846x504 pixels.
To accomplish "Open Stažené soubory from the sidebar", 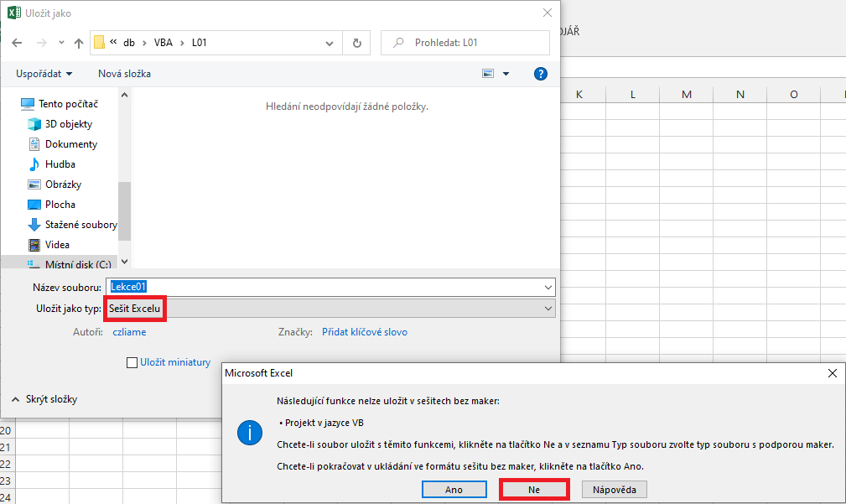I will pyautogui.click(x=80, y=224).
